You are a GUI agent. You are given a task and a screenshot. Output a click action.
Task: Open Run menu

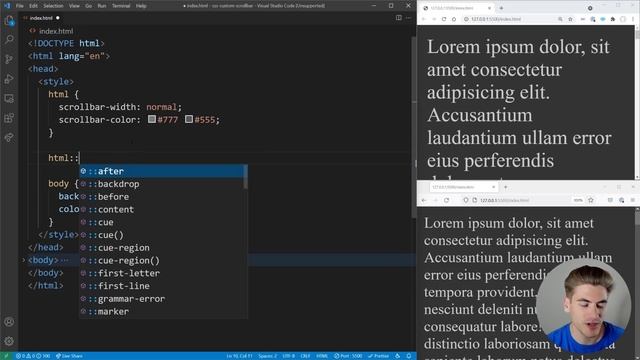pyautogui.click(x=102, y=6)
